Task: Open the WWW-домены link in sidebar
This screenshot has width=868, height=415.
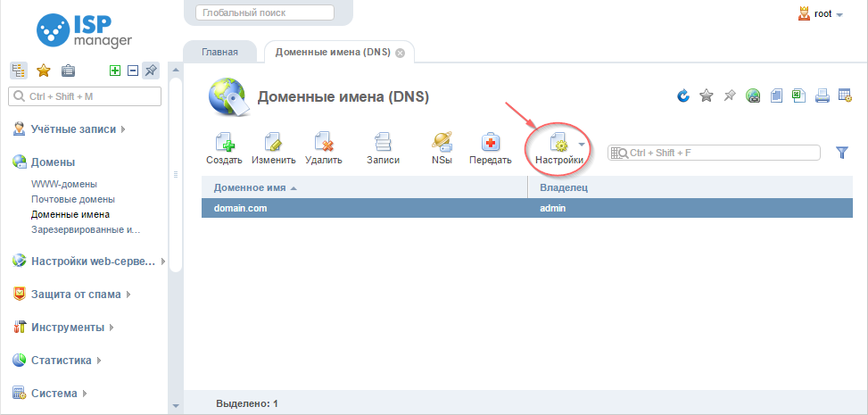Action: point(63,184)
